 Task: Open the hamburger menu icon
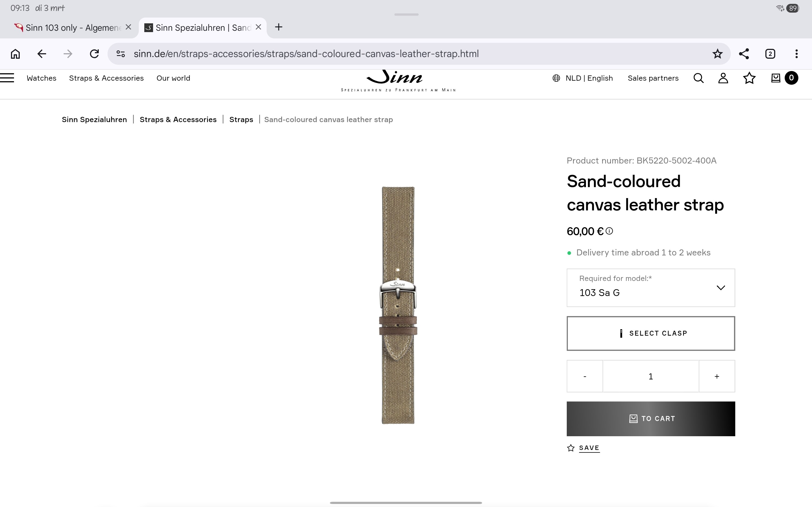click(x=7, y=78)
